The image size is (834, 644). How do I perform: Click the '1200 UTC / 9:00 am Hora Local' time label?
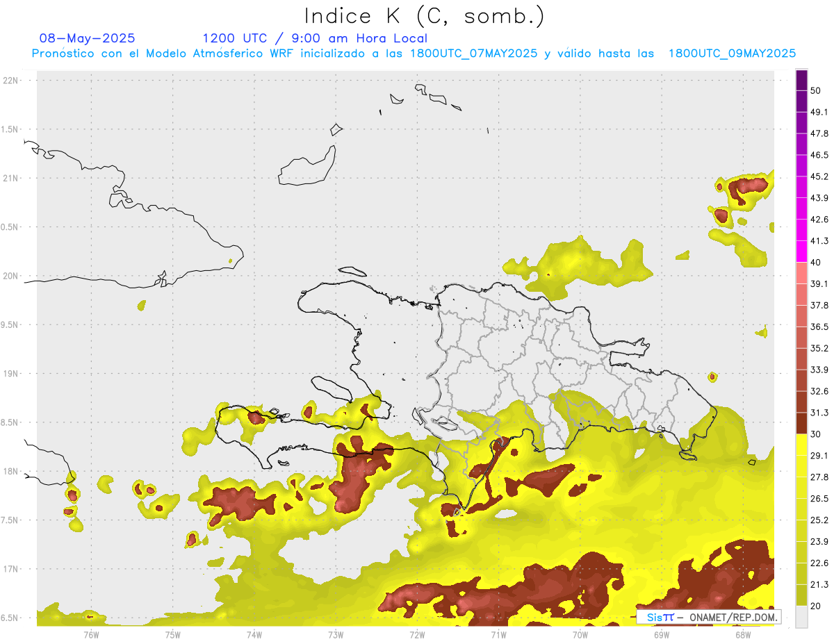[x=315, y=38]
